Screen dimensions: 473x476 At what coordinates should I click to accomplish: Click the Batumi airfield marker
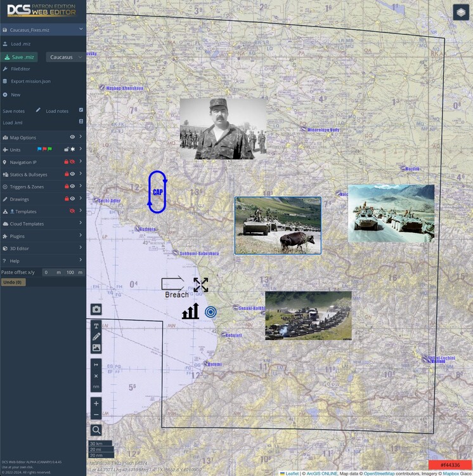(206, 363)
